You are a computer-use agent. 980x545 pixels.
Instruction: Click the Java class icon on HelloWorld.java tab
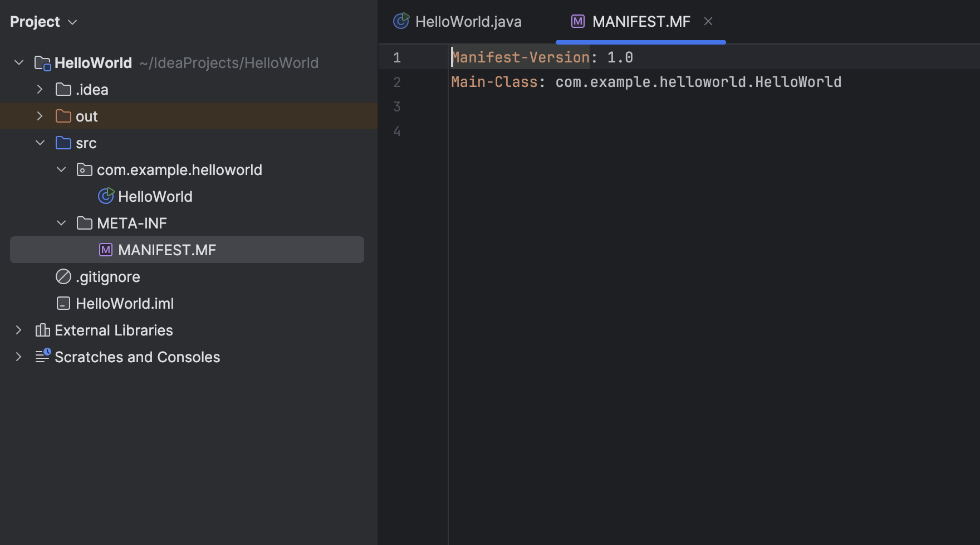(401, 21)
